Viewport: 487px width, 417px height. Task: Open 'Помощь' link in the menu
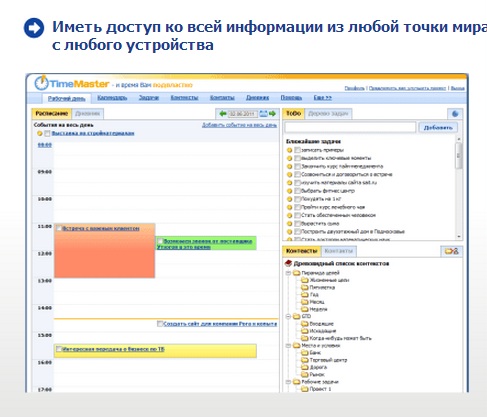coord(291,98)
